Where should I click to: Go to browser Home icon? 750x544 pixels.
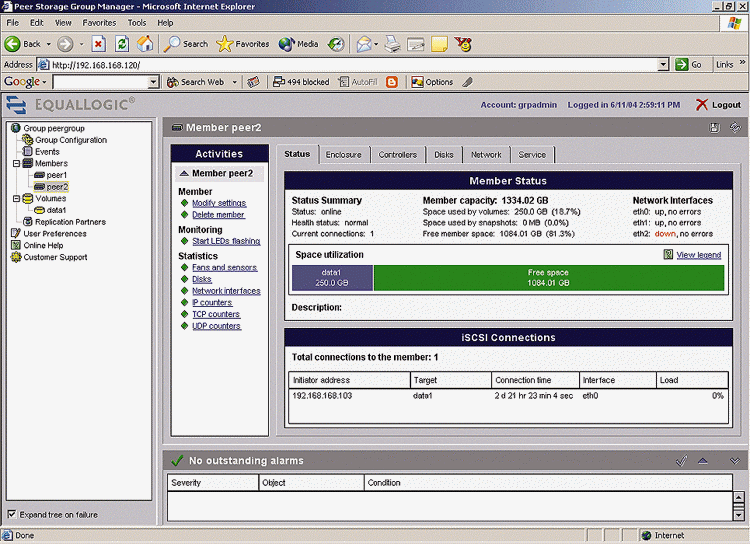tap(145, 44)
